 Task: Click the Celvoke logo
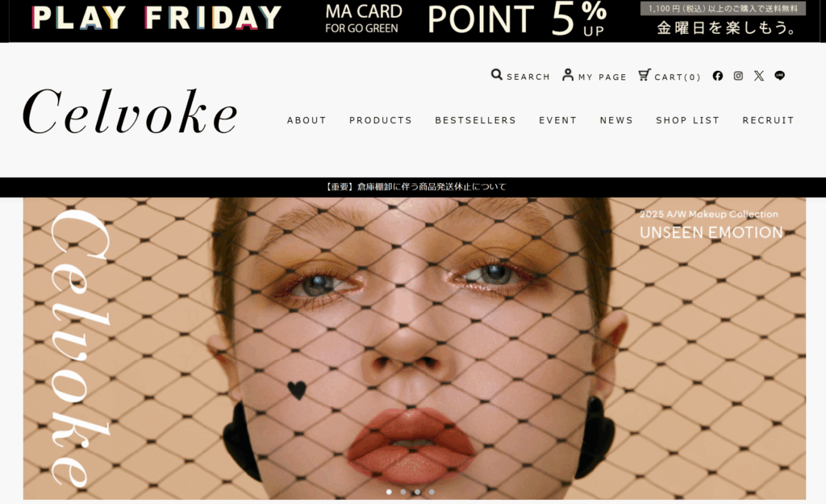pyautogui.click(x=130, y=112)
